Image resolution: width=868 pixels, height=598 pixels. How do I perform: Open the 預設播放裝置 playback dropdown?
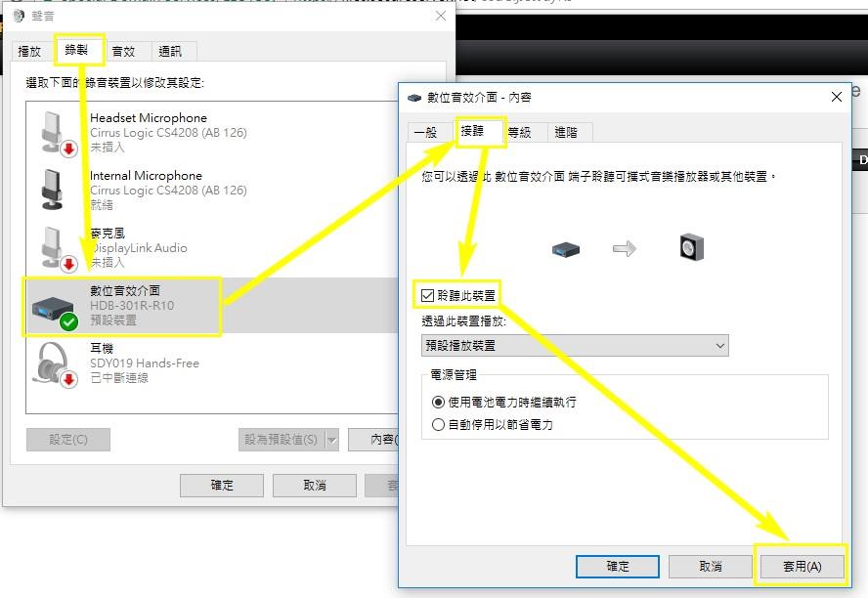click(x=575, y=346)
